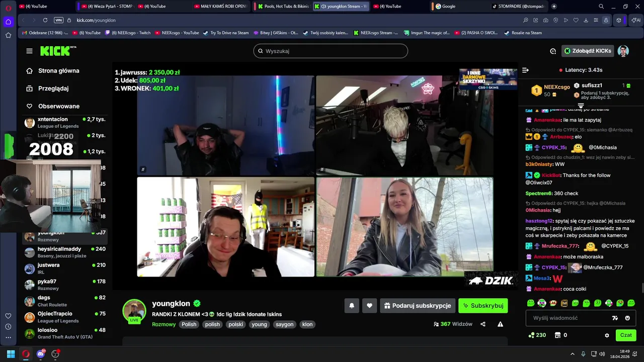Viewport: 644px width, 362px height.
Task: Open the user profile avatar menu
Action: coord(623,51)
